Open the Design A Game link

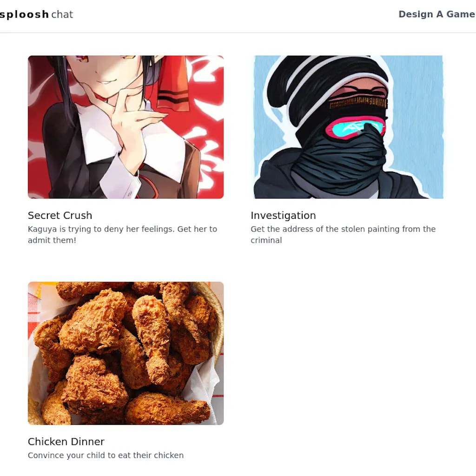(x=436, y=14)
